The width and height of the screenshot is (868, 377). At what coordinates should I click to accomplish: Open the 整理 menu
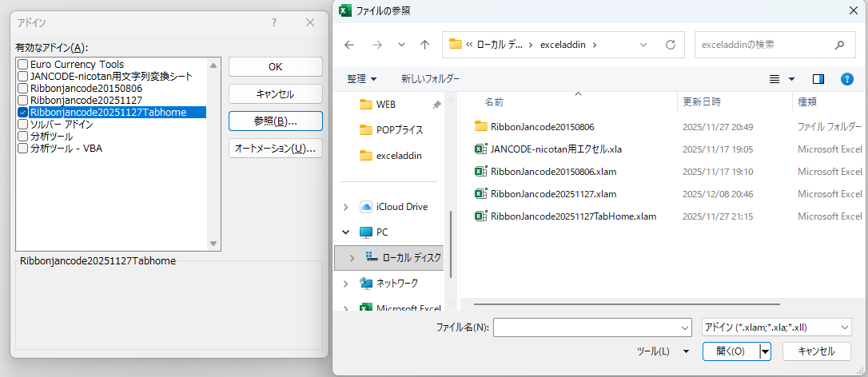tap(361, 79)
